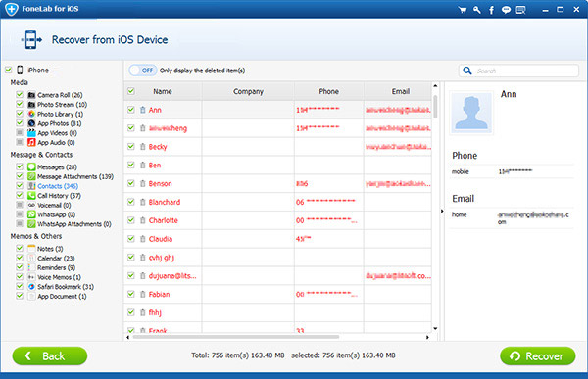Select Message Attachments (139) category
The height and width of the screenshot is (379, 588).
[x=75, y=176]
